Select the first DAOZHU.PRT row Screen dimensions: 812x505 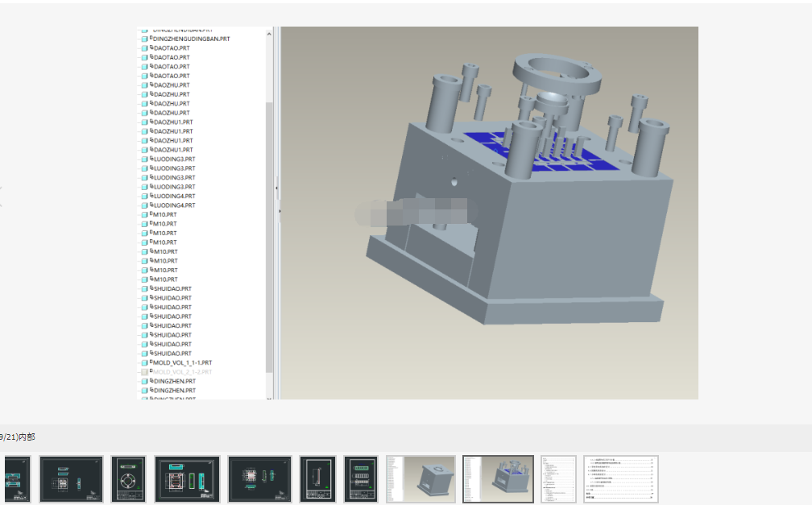(x=172, y=85)
